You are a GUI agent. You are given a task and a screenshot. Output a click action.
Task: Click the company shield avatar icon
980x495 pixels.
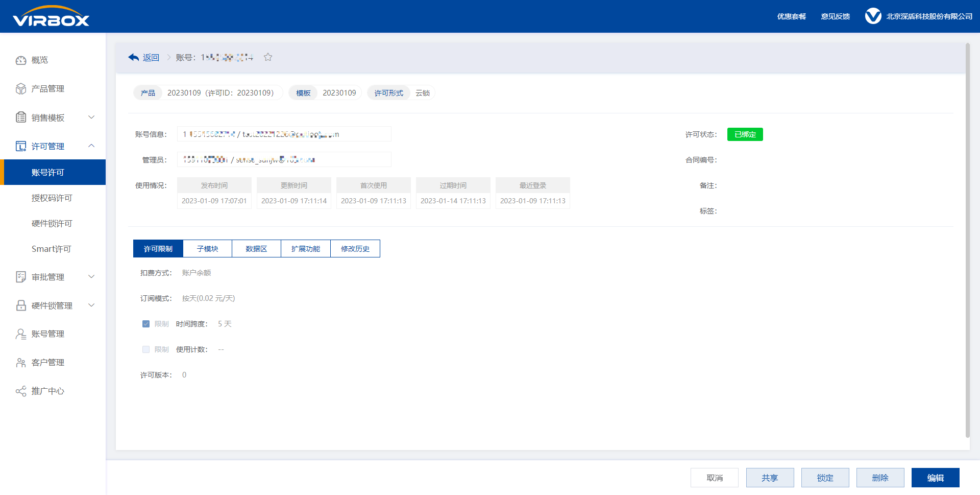(873, 16)
